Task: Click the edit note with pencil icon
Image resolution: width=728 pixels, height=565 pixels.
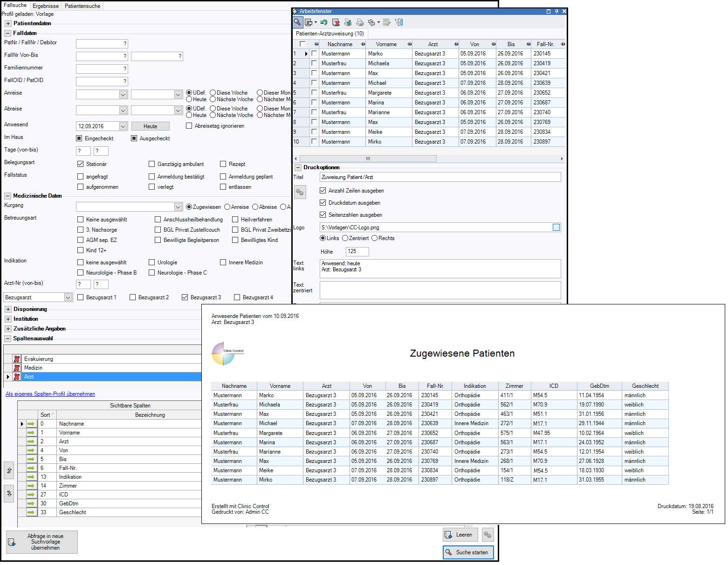Action: 387,22
